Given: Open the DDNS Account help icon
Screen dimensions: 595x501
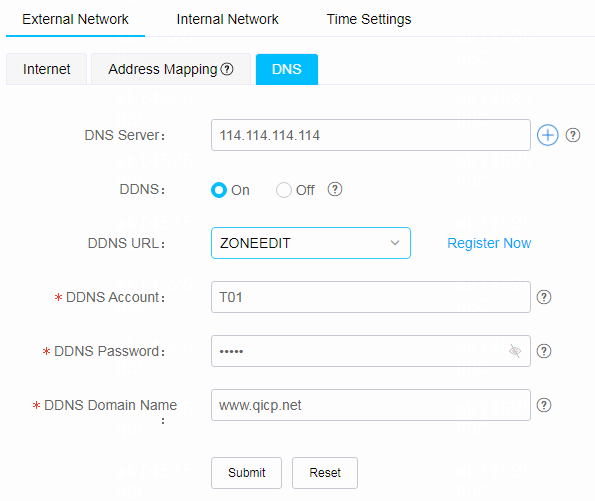Looking at the screenshot, I should click(x=543, y=297).
